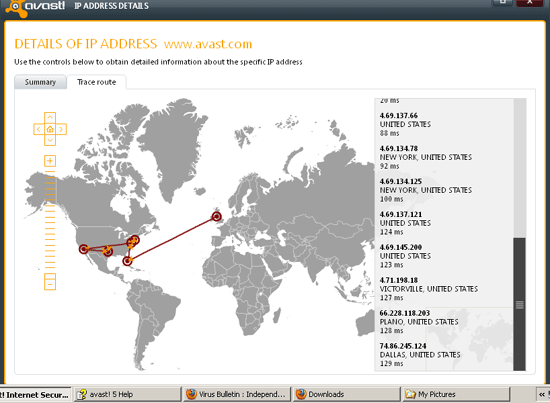This screenshot has height=403, width=550.
Task: Open My Pictures folder from the taskbar
Action: coord(456,394)
